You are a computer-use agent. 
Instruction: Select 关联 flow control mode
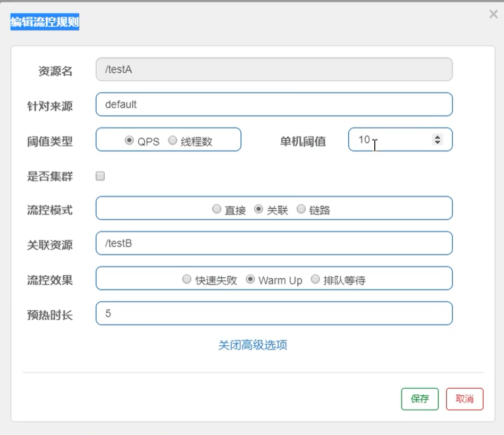pyautogui.click(x=259, y=209)
